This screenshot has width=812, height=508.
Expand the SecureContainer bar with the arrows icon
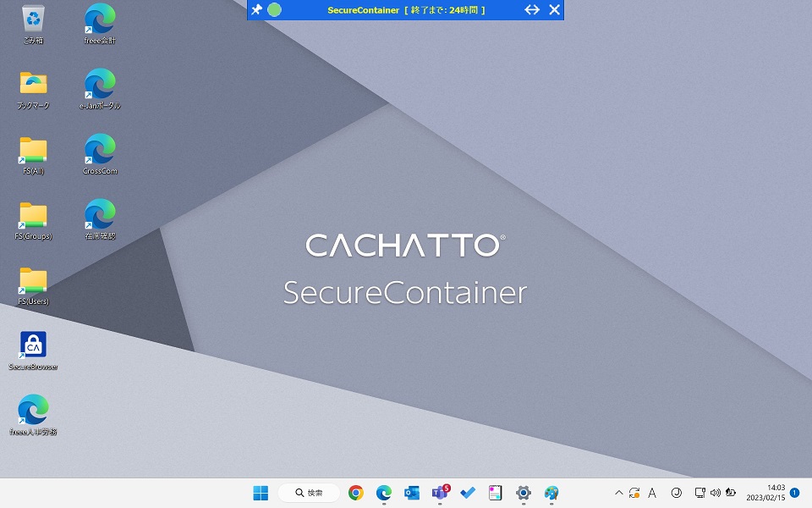pyautogui.click(x=532, y=9)
